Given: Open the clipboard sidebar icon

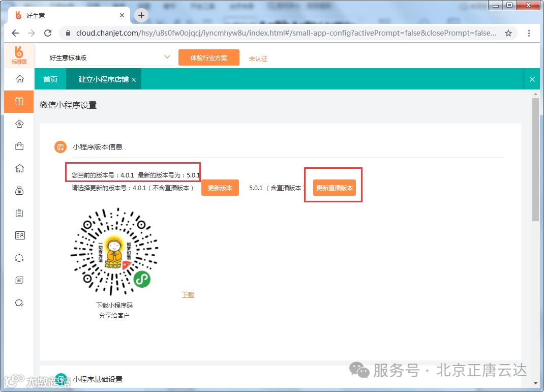Looking at the screenshot, I should pos(19,213).
